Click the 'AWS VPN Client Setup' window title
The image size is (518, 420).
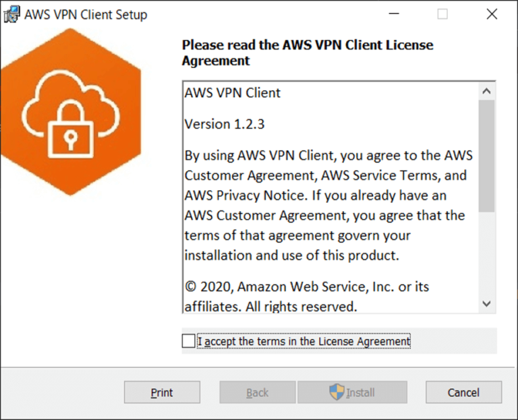(86, 15)
